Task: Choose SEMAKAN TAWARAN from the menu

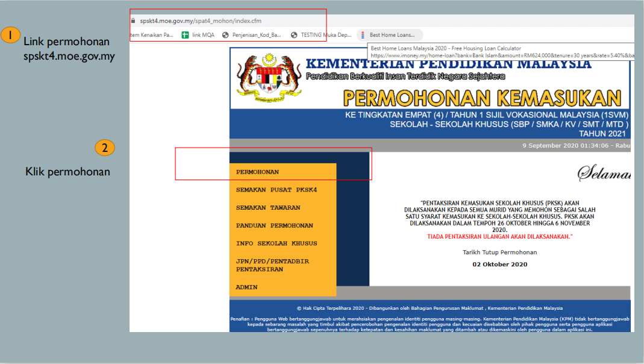Action: tap(268, 208)
